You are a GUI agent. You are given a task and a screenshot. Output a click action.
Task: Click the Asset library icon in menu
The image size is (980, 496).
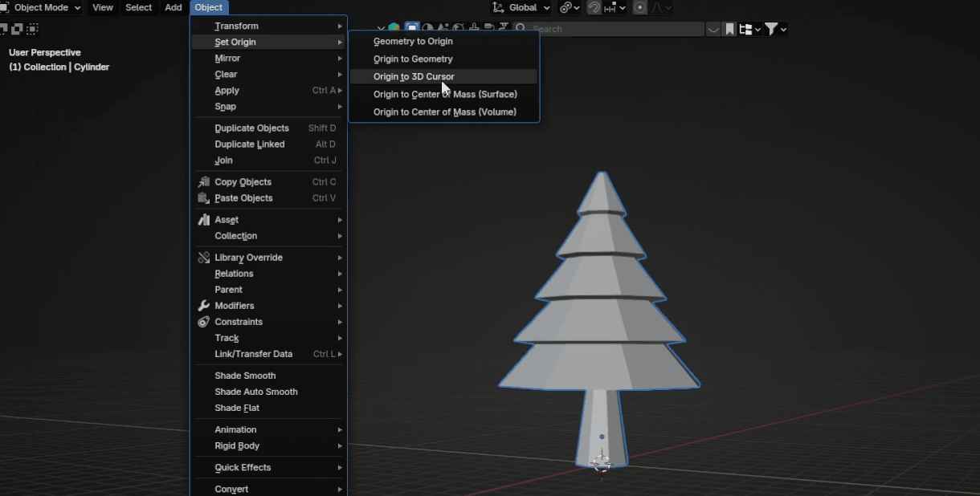(204, 220)
